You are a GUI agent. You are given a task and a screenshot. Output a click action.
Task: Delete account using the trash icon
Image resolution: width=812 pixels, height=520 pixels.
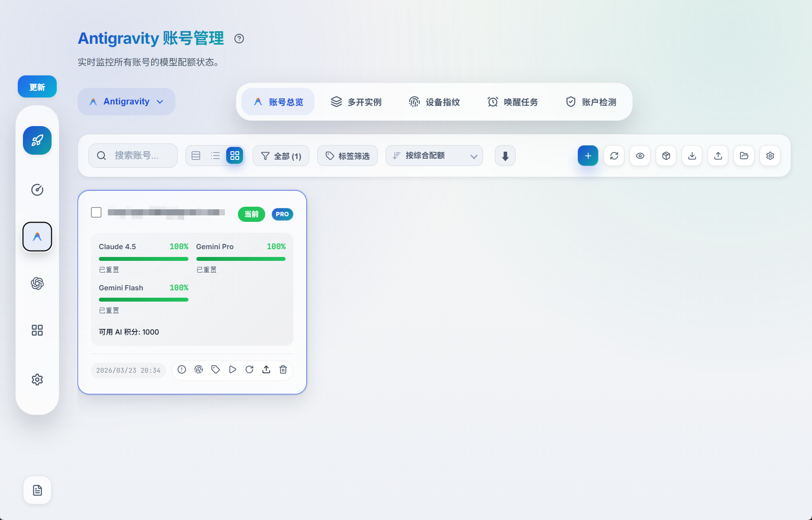point(283,370)
